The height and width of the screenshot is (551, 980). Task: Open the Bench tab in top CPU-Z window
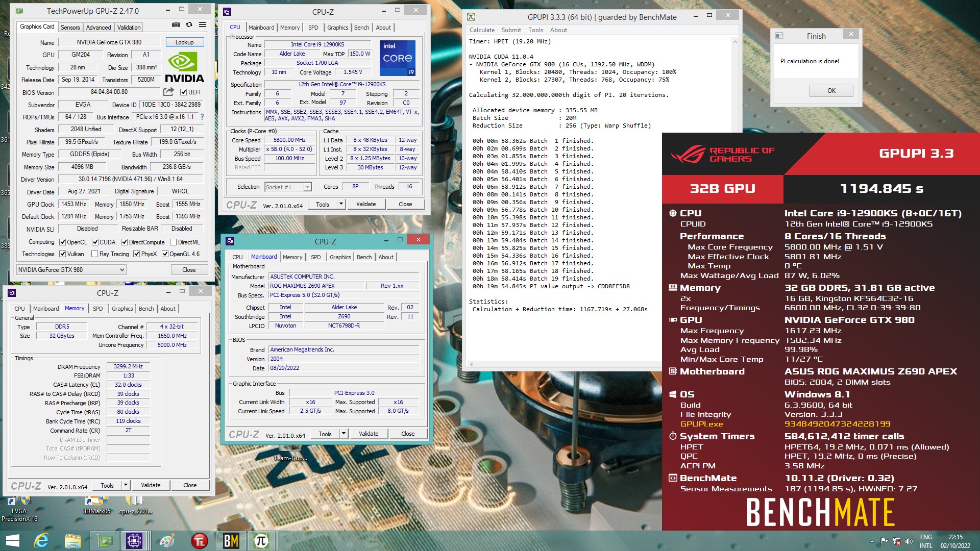point(361,28)
